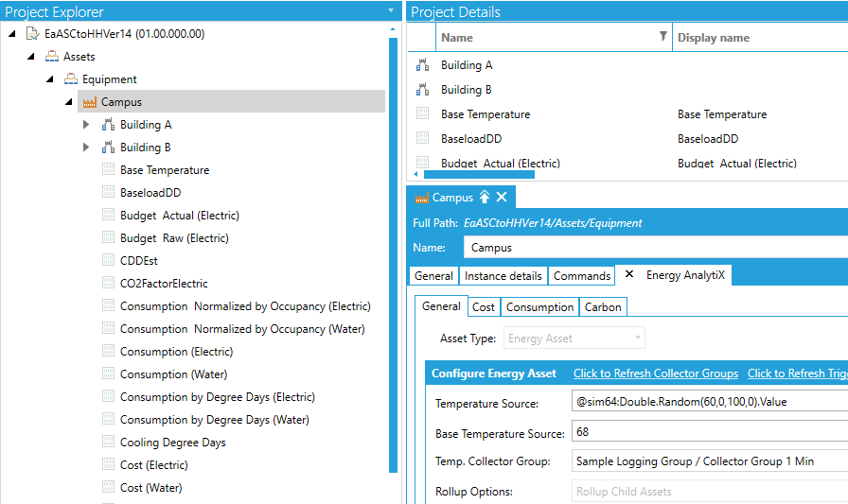Open the Asset Type dropdown

tap(639, 338)
